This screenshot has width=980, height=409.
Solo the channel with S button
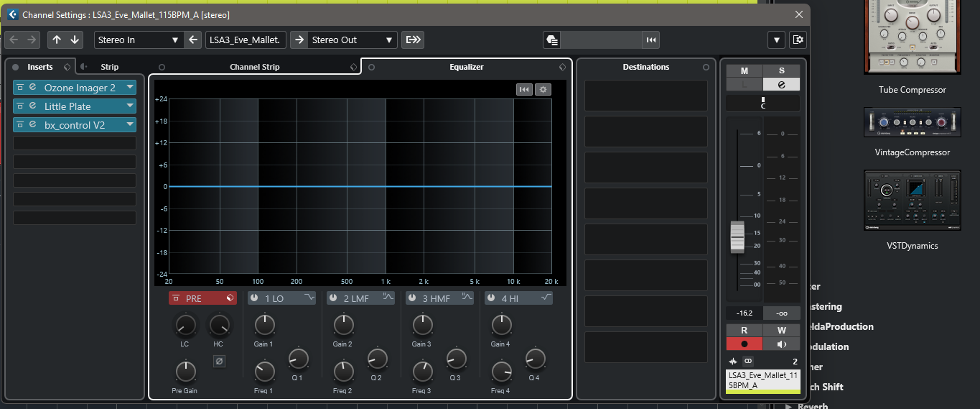tap(781, 70)
